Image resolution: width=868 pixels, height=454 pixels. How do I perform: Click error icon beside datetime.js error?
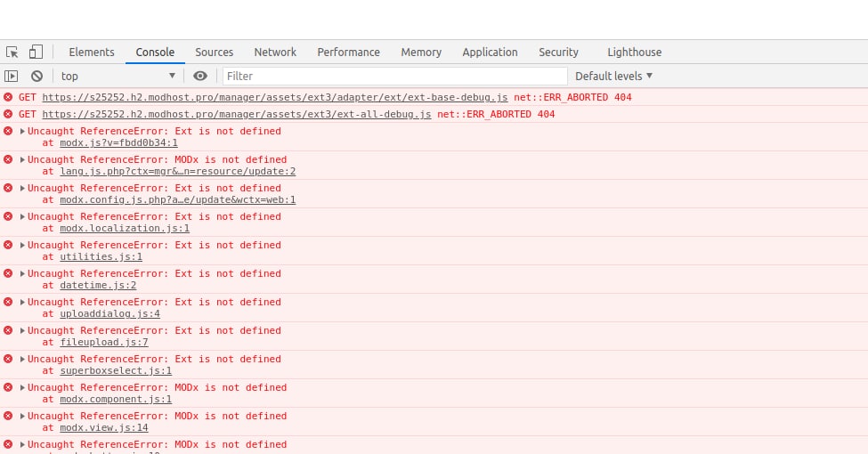coord(8,273)
